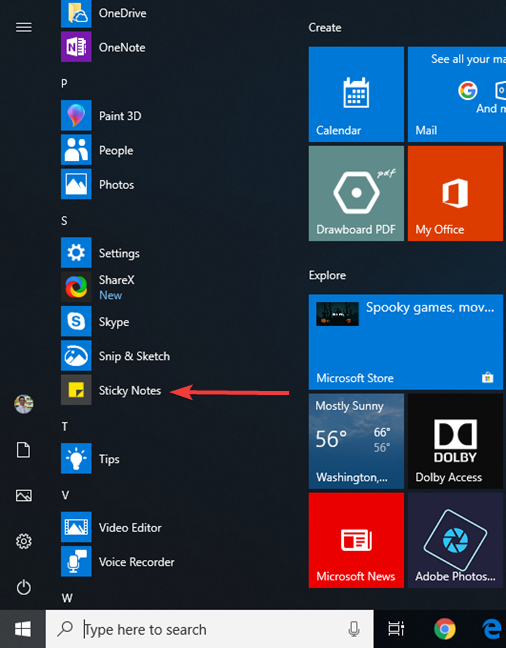
Task: Click in the Type here to search box
Action: 210,629
